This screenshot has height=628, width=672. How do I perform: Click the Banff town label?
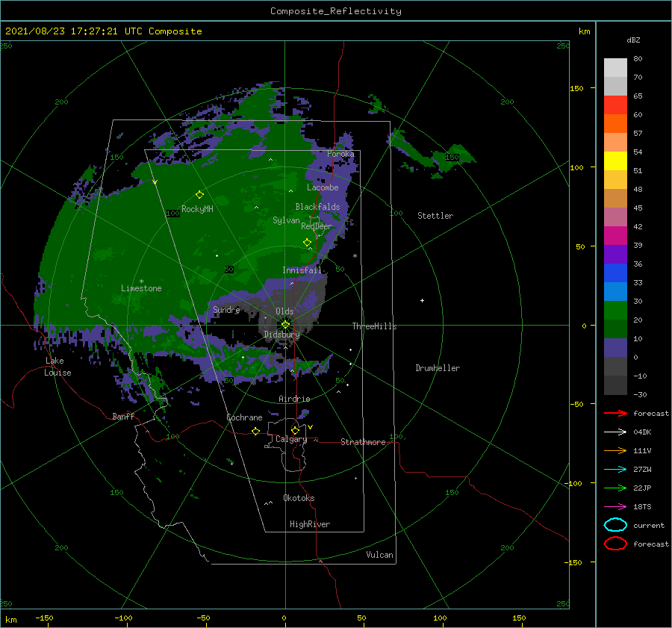click(123, 417)
